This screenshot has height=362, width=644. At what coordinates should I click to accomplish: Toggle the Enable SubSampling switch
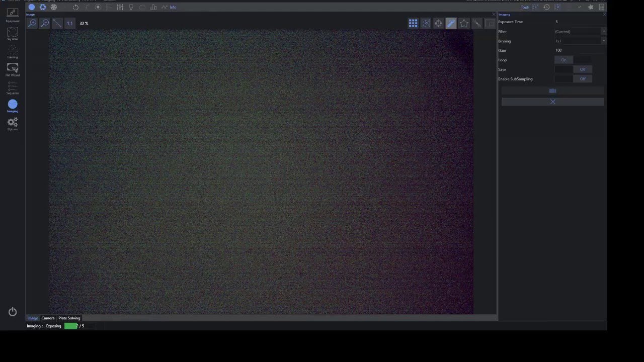click(x=573, y=79)
